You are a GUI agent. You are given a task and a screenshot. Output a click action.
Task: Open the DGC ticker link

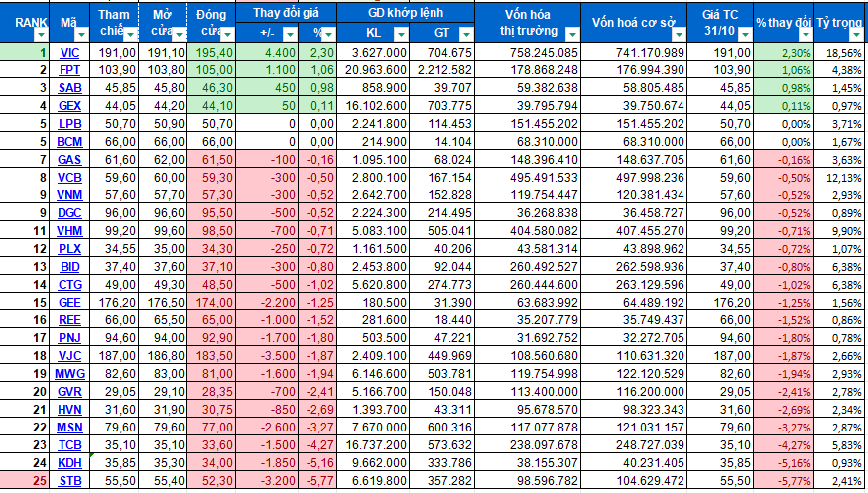[69, 213]
